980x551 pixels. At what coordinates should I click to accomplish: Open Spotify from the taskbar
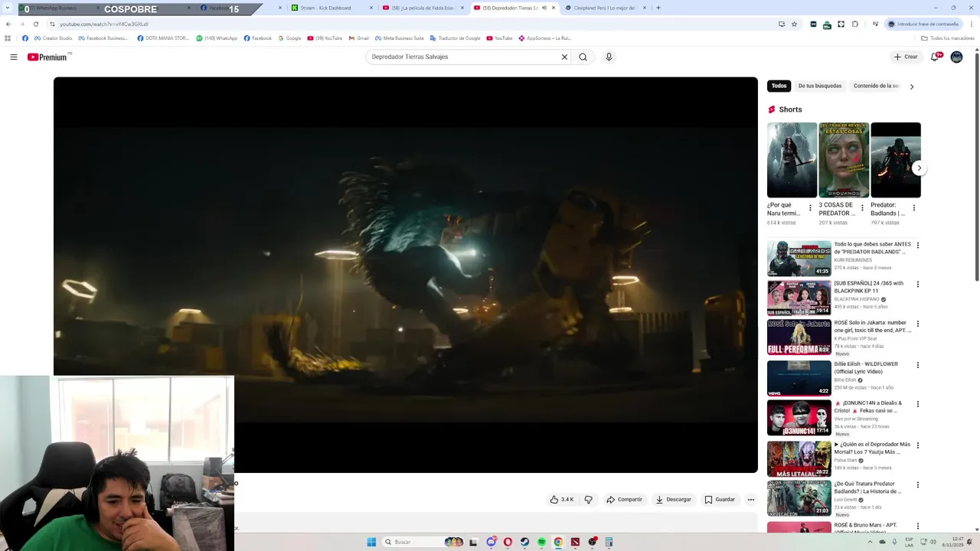point(541,542)
